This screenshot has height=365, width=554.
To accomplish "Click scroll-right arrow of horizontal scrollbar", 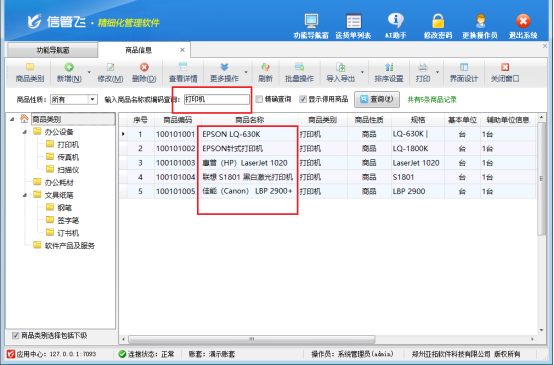I will (x=532, y=339).
